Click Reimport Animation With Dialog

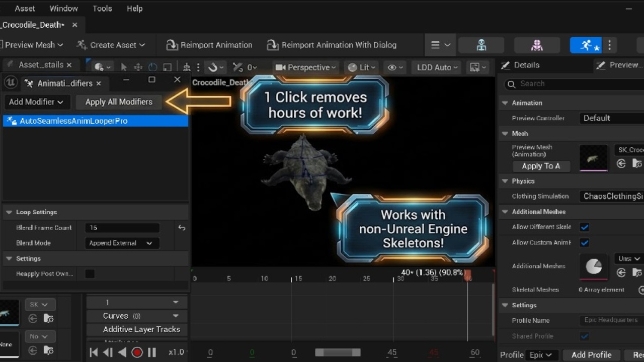[332, 45]
